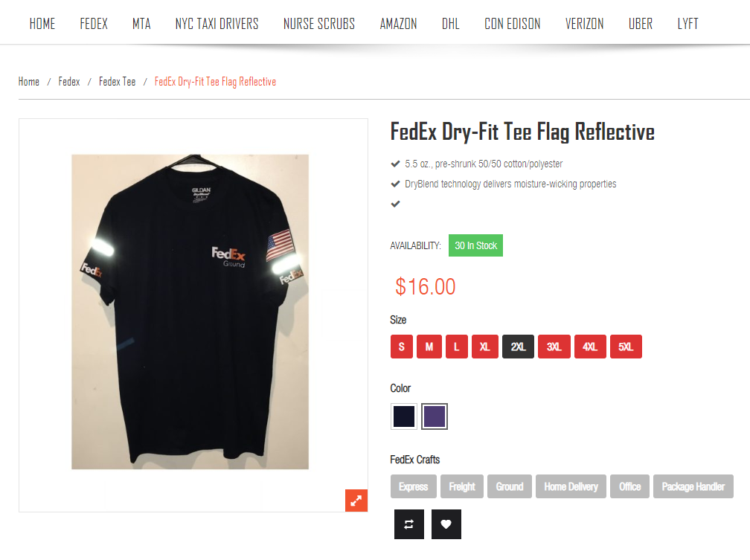
Task: Choose Package Handler craft
Action: [x=693, y=486]
